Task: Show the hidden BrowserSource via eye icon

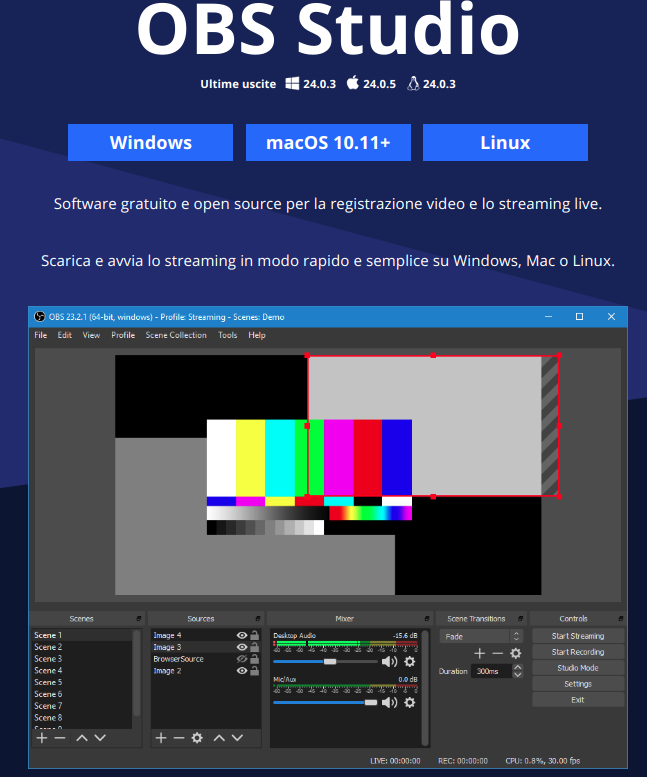Action: (x=241, y=659)
